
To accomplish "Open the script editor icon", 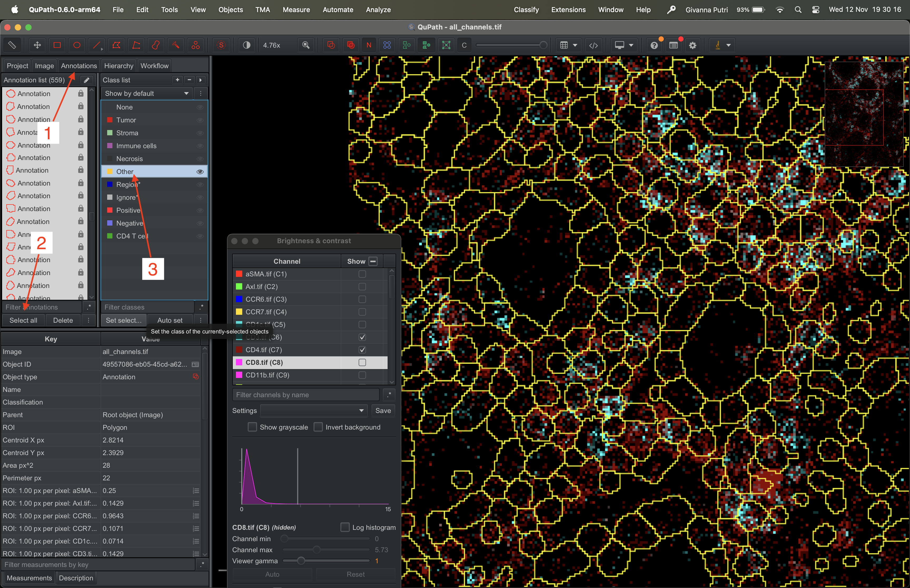I will (594, 45).
